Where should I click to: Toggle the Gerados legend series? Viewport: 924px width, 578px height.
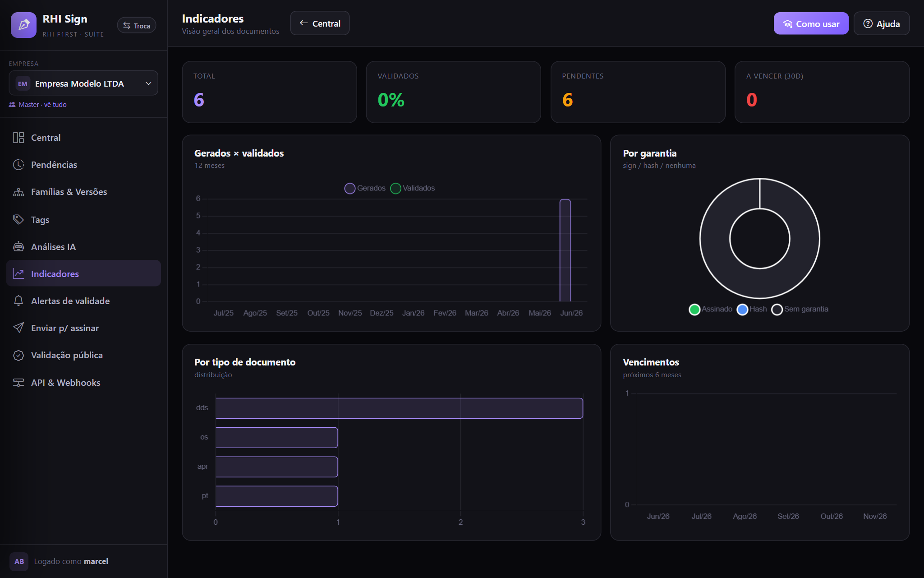pyautogui.click(x=365, y=188)
